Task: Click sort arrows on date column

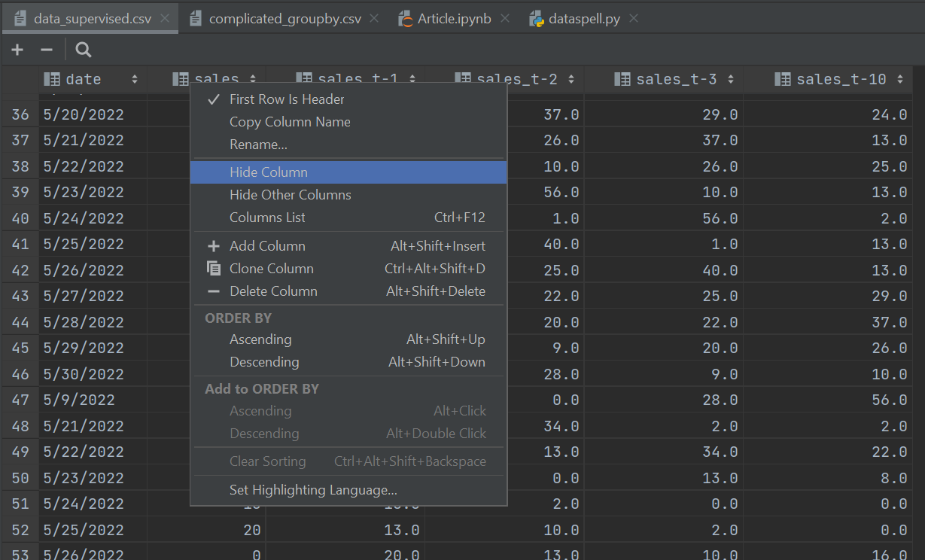Action: point(135,79)
